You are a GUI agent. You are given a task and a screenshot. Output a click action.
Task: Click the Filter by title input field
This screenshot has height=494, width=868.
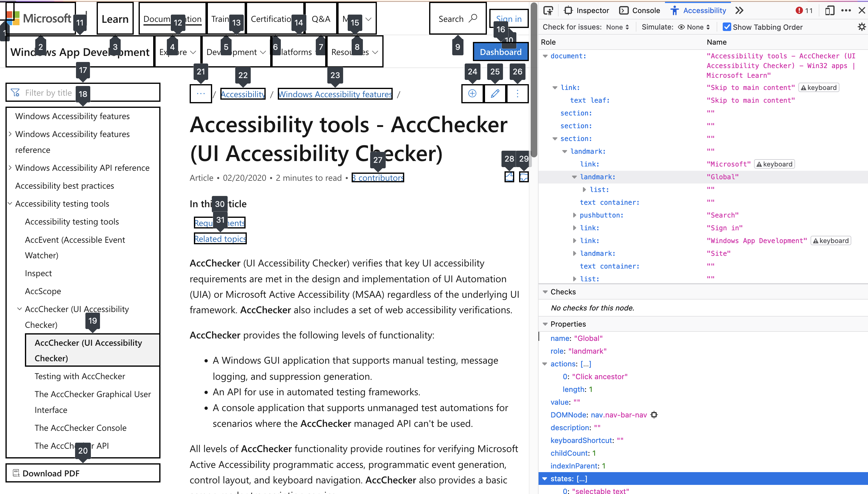coord(83,93)
